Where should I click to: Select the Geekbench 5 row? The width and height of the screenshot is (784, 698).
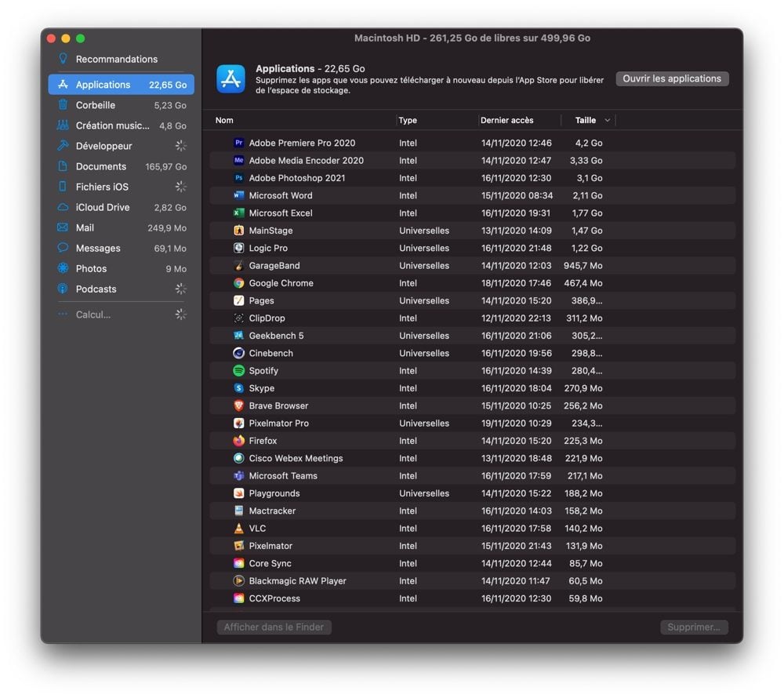coord(473,336)
